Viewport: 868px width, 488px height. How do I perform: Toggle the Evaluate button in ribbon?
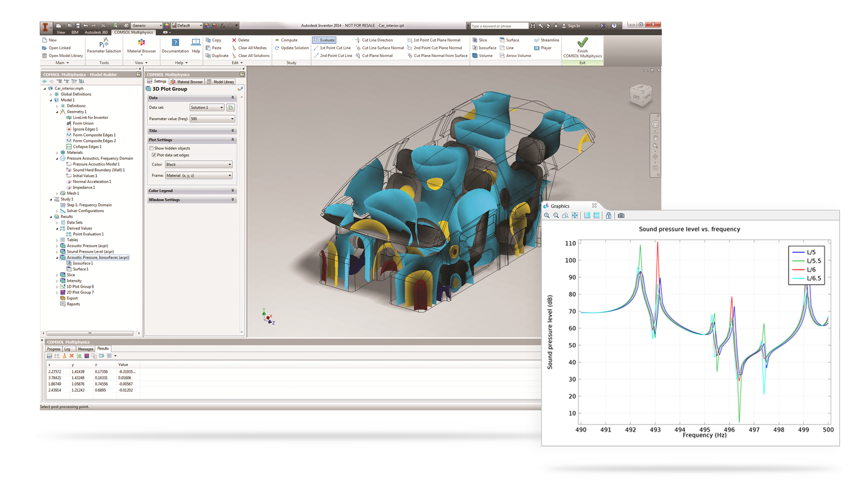tap(324, 40)
